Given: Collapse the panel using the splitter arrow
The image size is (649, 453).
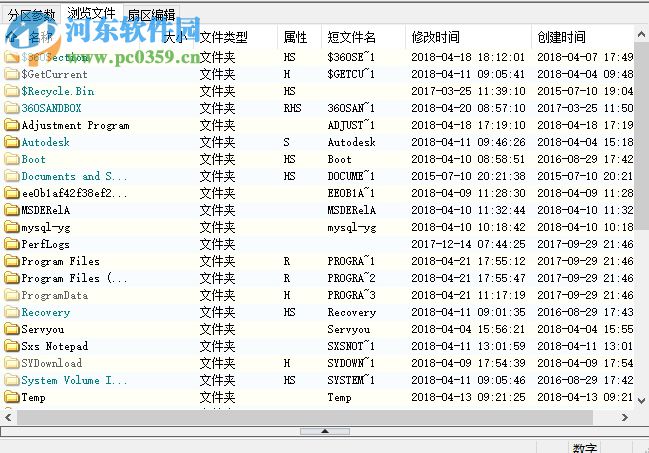Looking at the screenshot, I should (x=325, y=431).
